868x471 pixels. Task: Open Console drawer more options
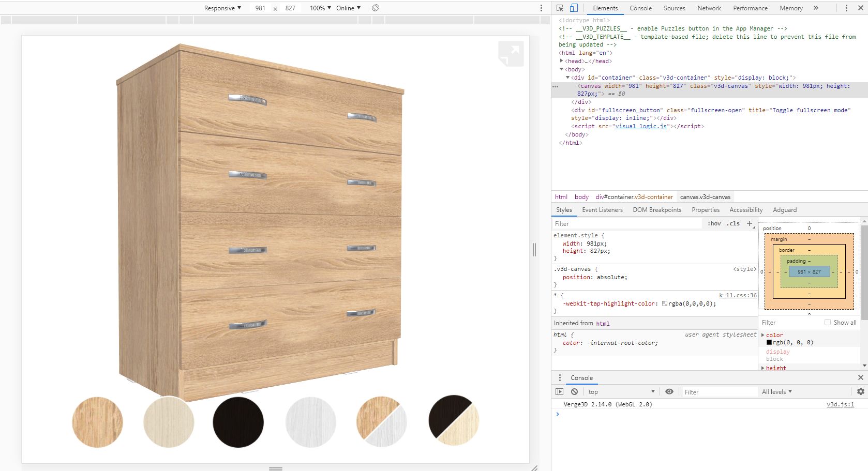point(560,378)
